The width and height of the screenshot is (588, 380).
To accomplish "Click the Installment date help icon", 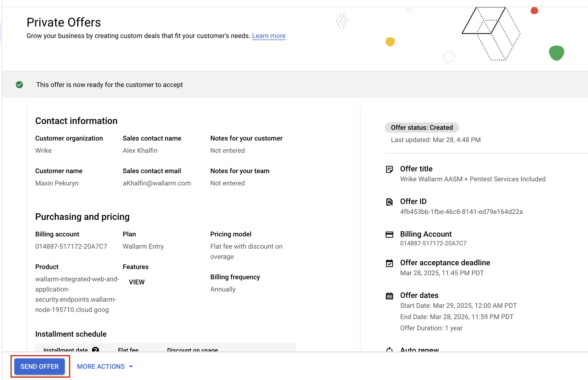I will pos(95,350).
